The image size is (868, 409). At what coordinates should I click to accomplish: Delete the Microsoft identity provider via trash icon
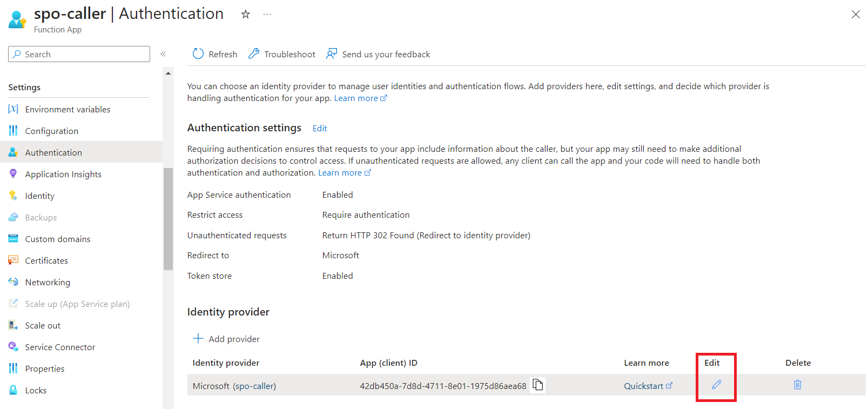coord(797,385)
